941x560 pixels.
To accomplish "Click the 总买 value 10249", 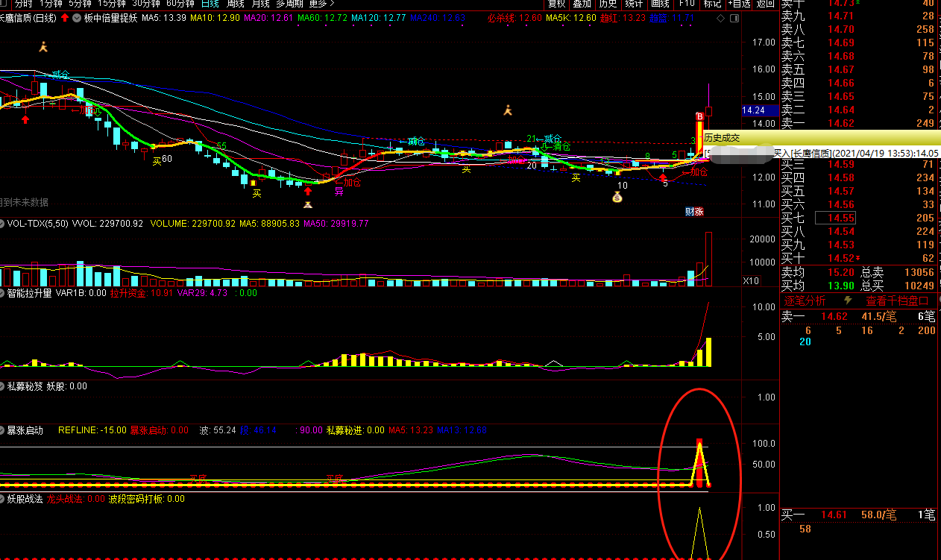I will click(x=919, y=286).
